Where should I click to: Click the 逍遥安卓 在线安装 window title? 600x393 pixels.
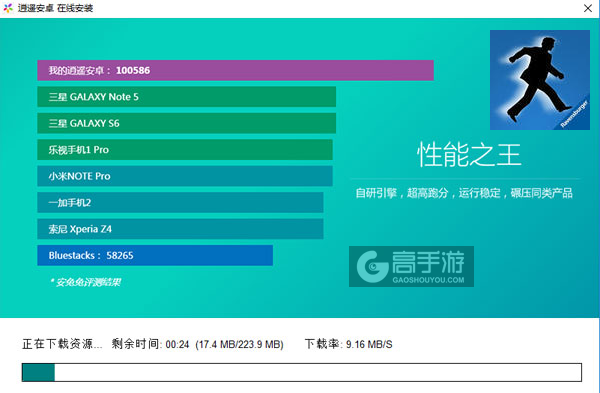click(55, 8)
